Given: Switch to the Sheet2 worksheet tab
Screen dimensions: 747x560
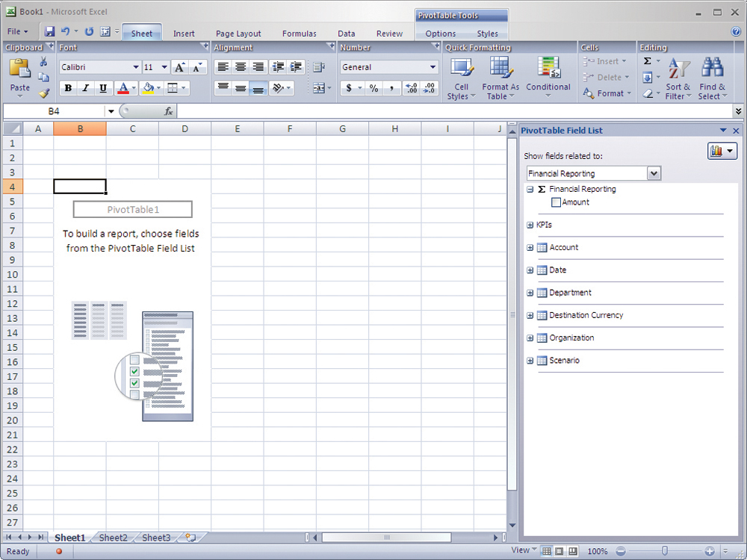Looking at the screenshot, I should tap(114, 538).
